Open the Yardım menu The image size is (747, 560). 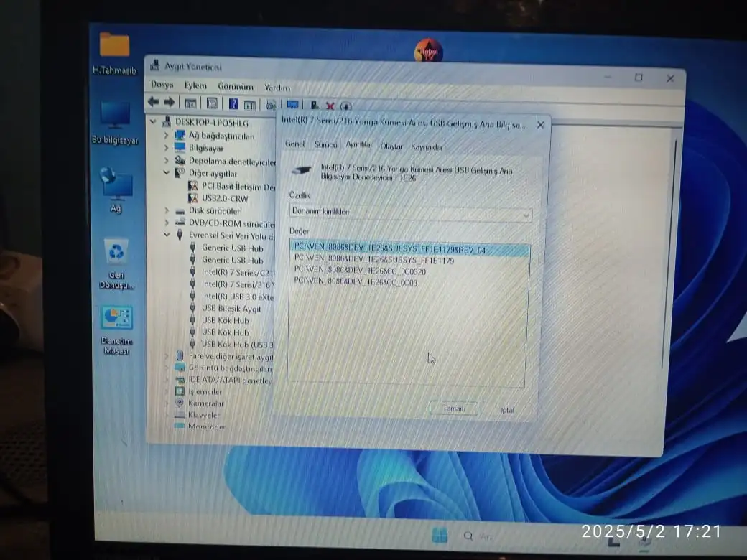(277, 88)
